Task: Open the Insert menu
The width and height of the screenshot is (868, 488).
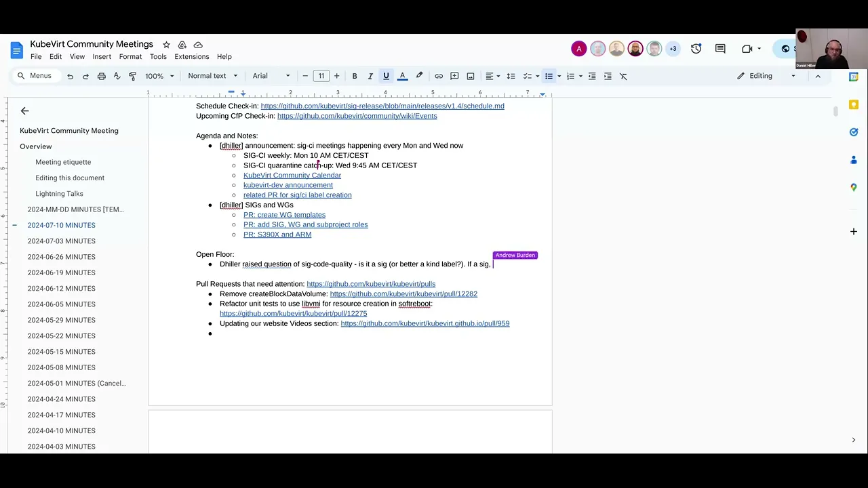Action: point(102,57)
